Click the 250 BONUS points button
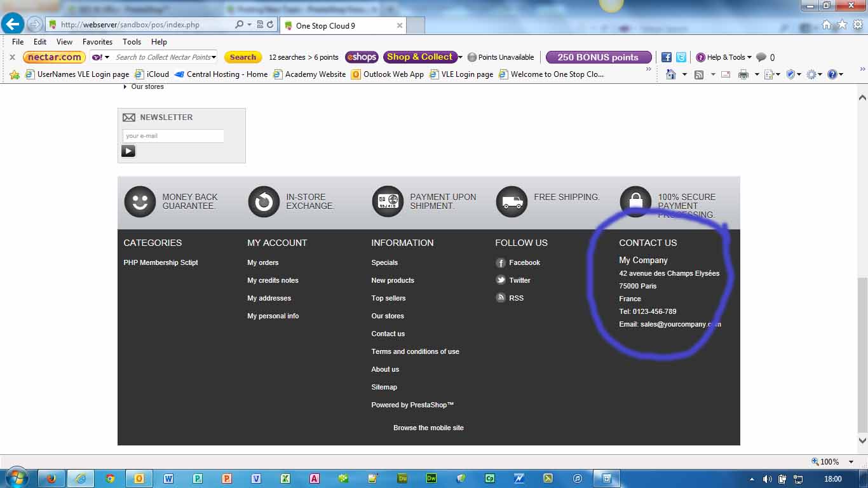This screenshot has height=488, width=868. pos(599,57)
